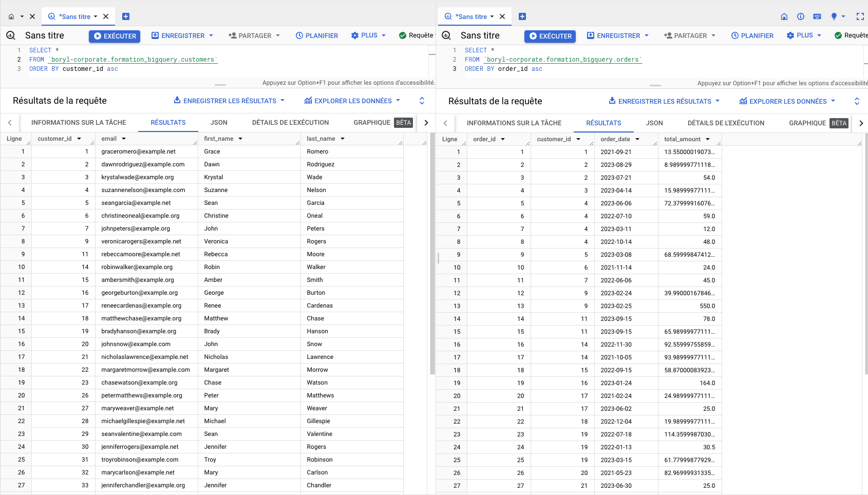This screenshot has width=868, height=495.
Task: Expand the left results panel with chevron icon
Action: [x=422, y=101]
